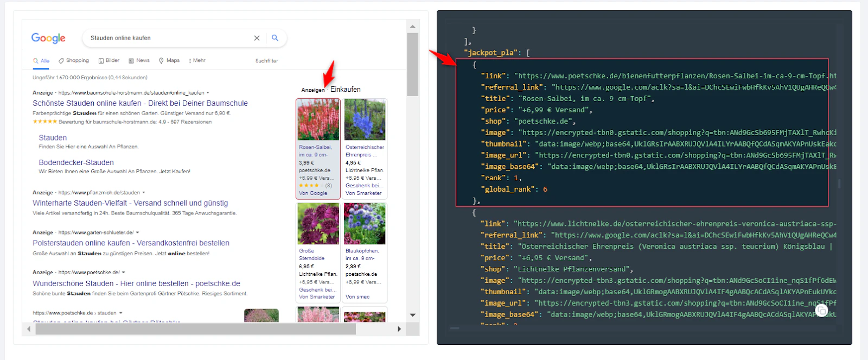
Task: Click the Große Sterndolde product image
Action: (x=318, y=224)
